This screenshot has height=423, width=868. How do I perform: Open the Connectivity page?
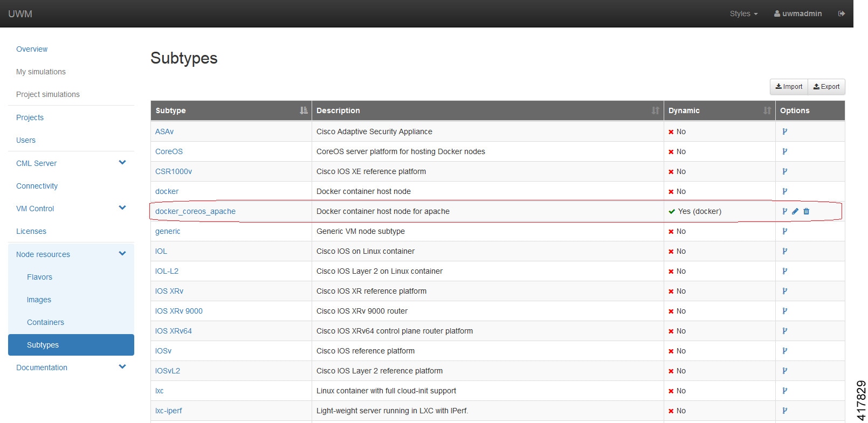[37, 186]
